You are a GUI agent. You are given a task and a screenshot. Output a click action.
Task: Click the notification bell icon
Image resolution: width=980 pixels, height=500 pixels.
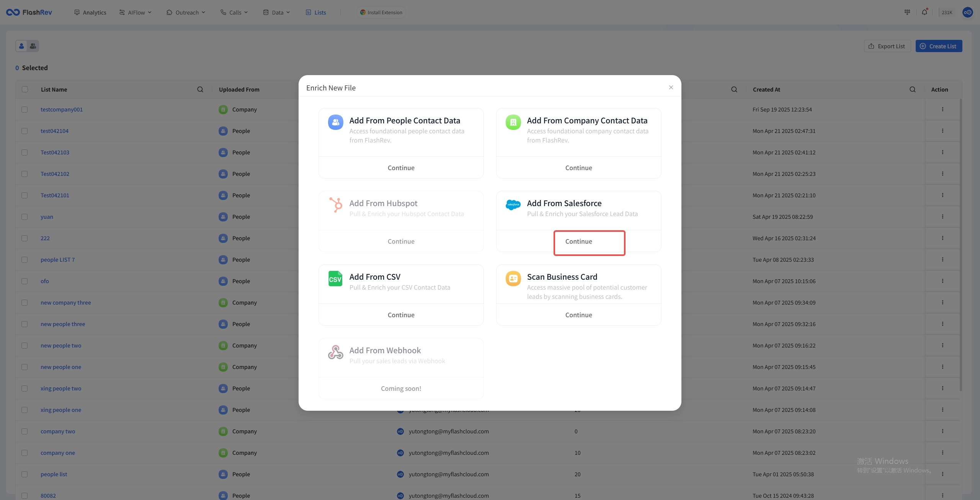[x=924, y=12]
